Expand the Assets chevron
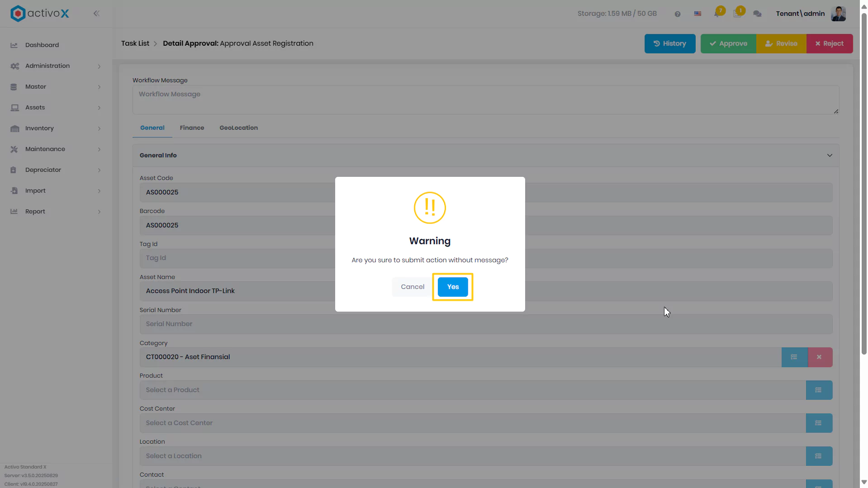This screenshot has width=868, height=488. point(99,108)
